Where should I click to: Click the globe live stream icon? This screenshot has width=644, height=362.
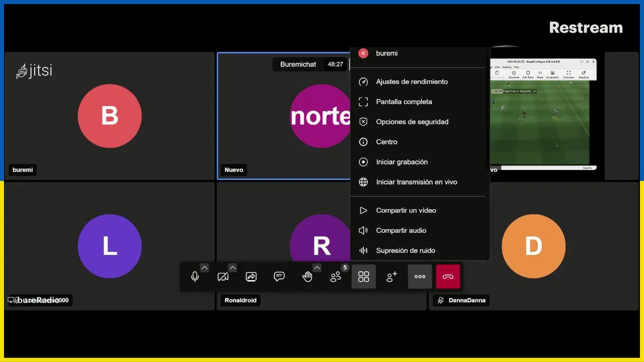point(363,182)
